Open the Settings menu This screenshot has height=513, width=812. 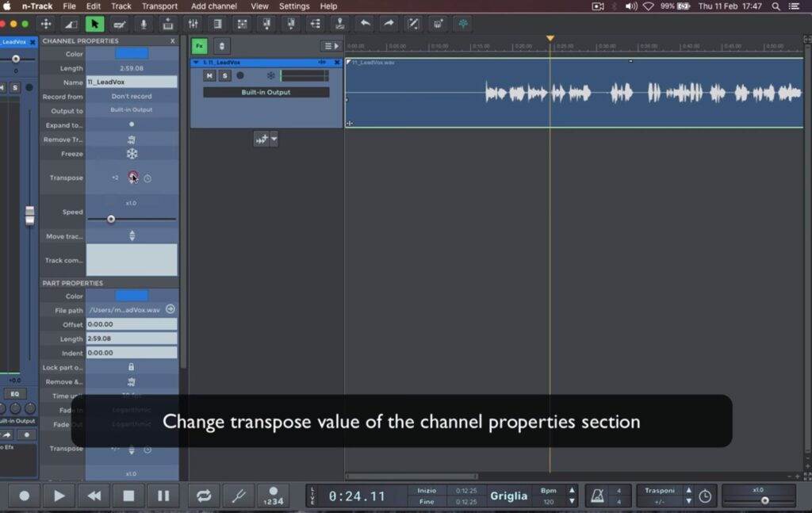click(x=294, y=6)
